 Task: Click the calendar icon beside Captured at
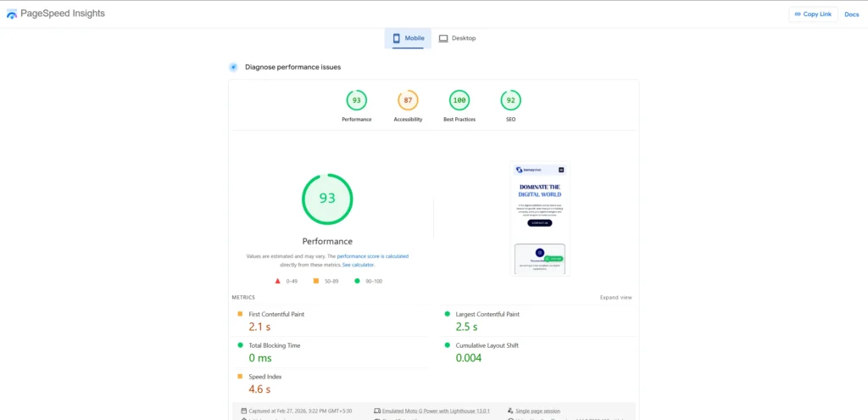pyautogui.click(x=243, y=411)
